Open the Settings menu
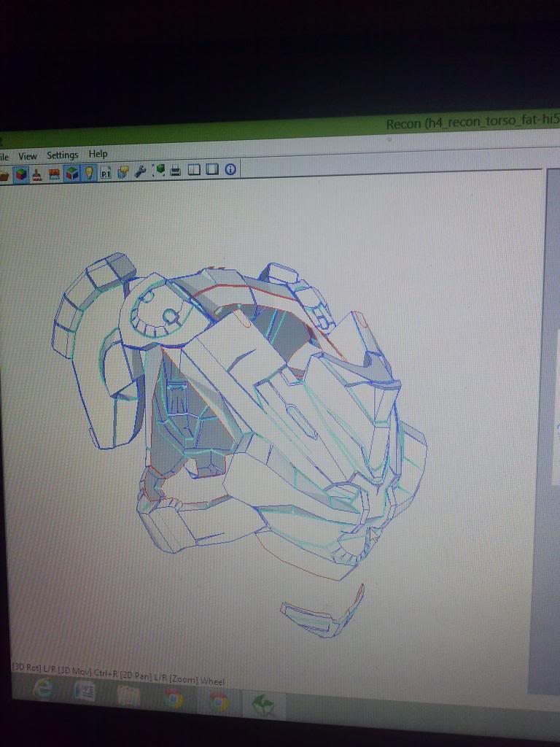This screenshot has height=747, width=560. pos(63,155)
